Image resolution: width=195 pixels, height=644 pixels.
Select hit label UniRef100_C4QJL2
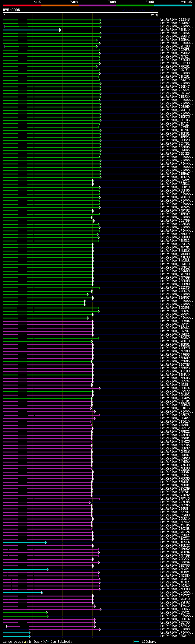[175, 579]
